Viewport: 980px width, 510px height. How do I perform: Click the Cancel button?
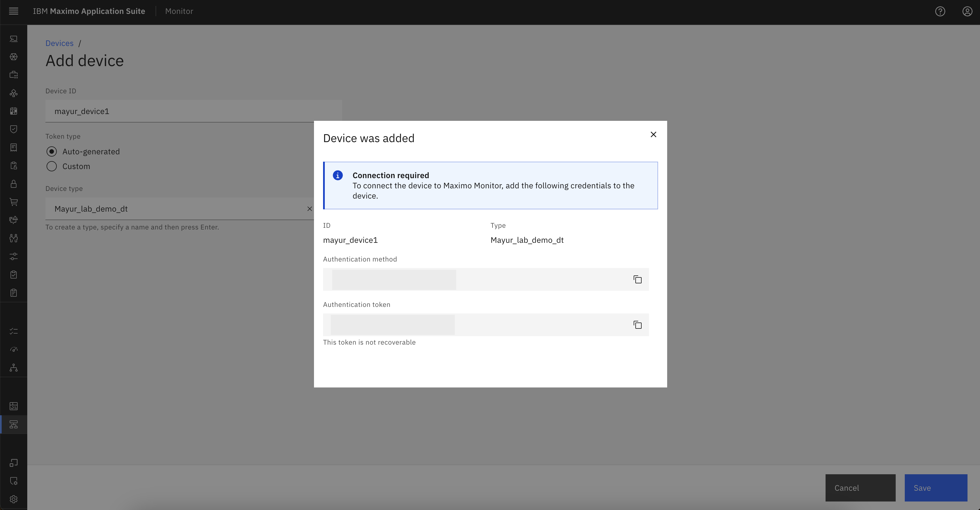860,488
